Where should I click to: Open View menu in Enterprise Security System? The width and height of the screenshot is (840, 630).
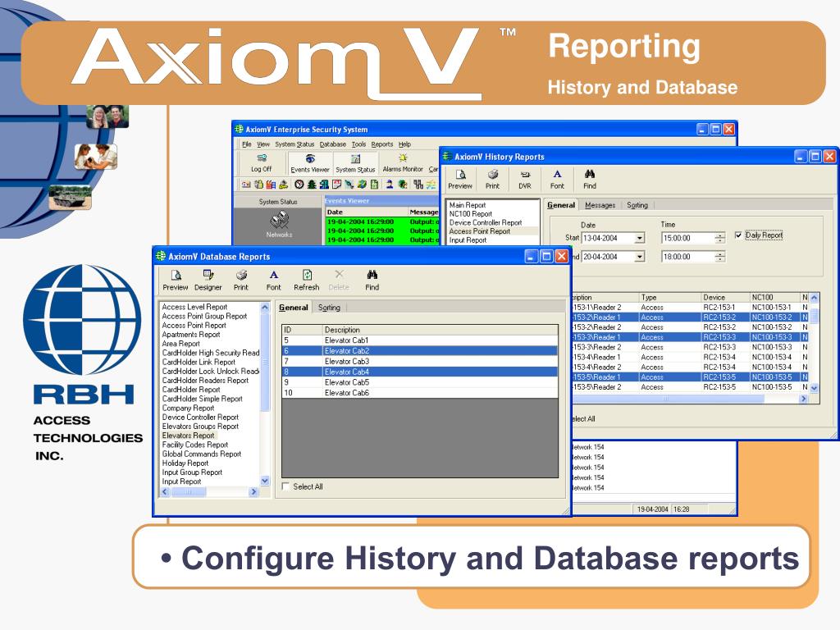tap(263, 144)
